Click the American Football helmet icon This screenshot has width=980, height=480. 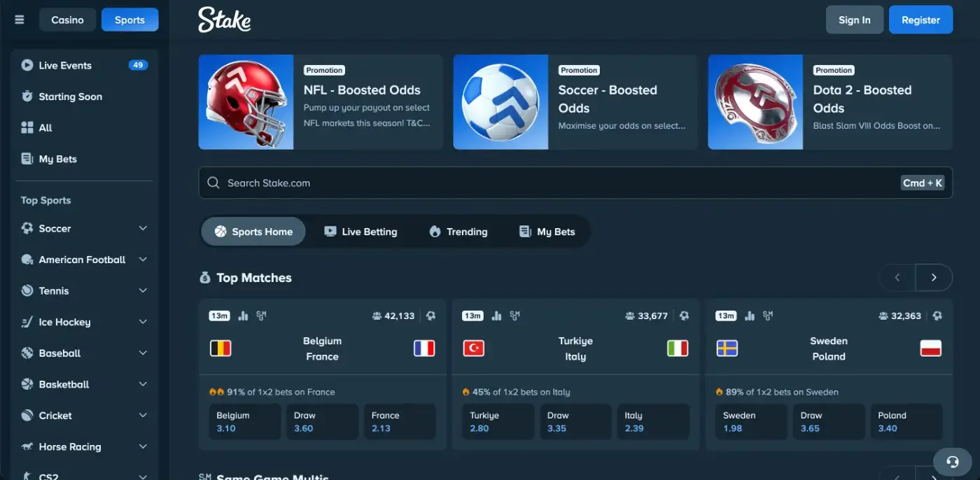pyautogui.click(x=27, y=260)
